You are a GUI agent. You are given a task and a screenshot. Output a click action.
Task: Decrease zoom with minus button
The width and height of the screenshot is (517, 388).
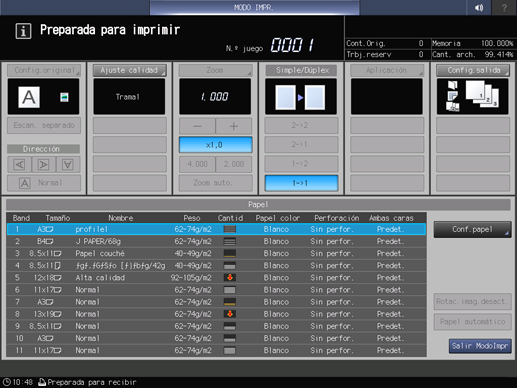pos(197,126)
